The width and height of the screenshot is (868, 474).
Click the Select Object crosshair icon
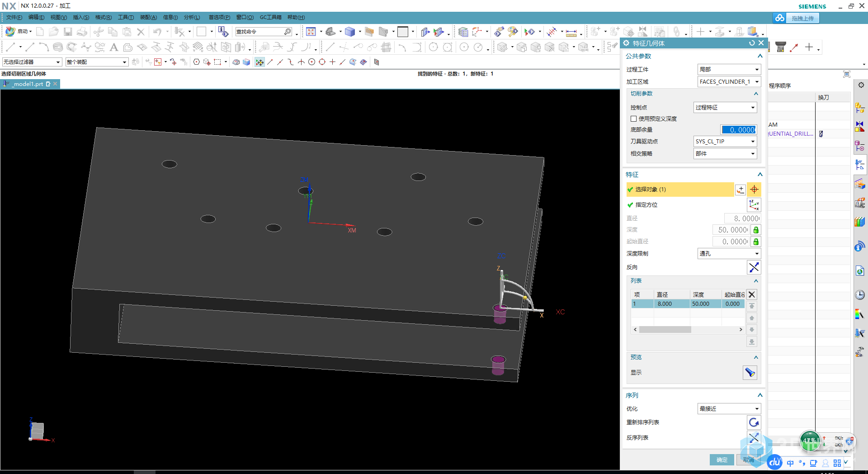click(754, 190)
